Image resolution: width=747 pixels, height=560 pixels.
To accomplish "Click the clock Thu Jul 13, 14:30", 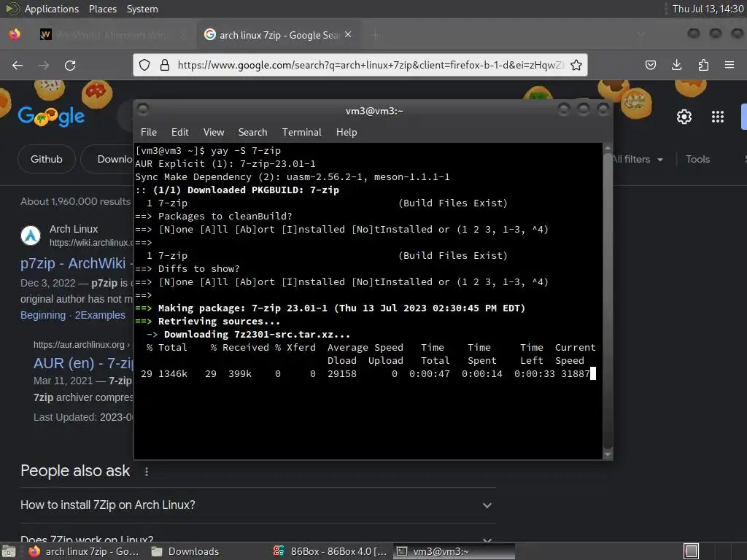I will (x=708, y=9).
